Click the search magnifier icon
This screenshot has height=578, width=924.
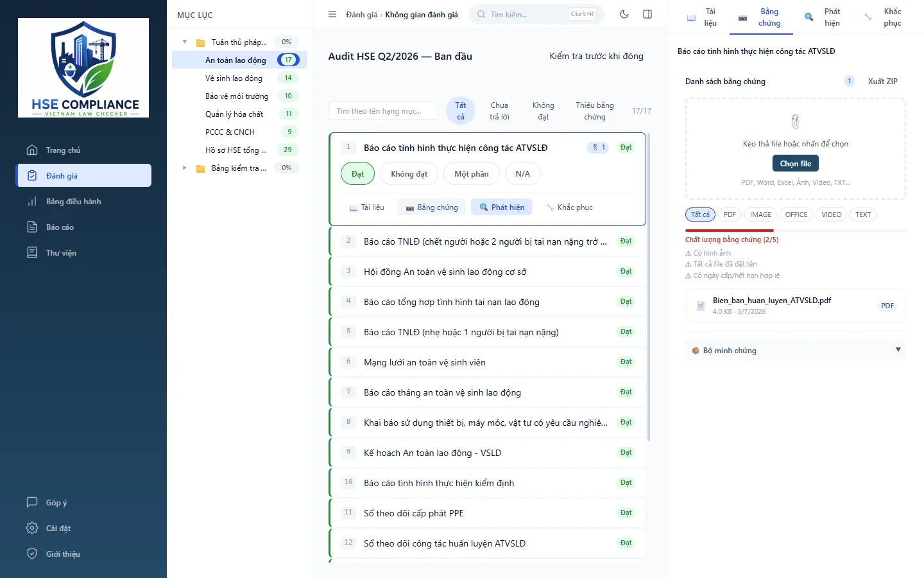(481, 14)
